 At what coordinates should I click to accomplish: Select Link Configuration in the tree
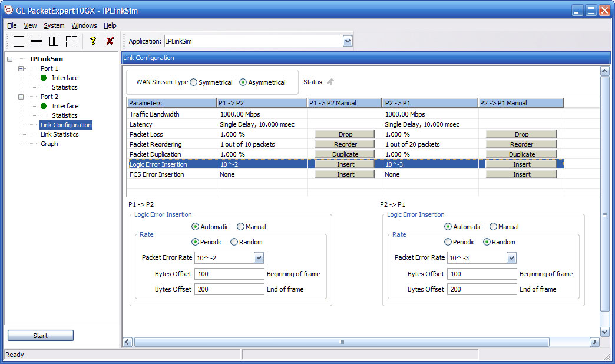(66, 125)
